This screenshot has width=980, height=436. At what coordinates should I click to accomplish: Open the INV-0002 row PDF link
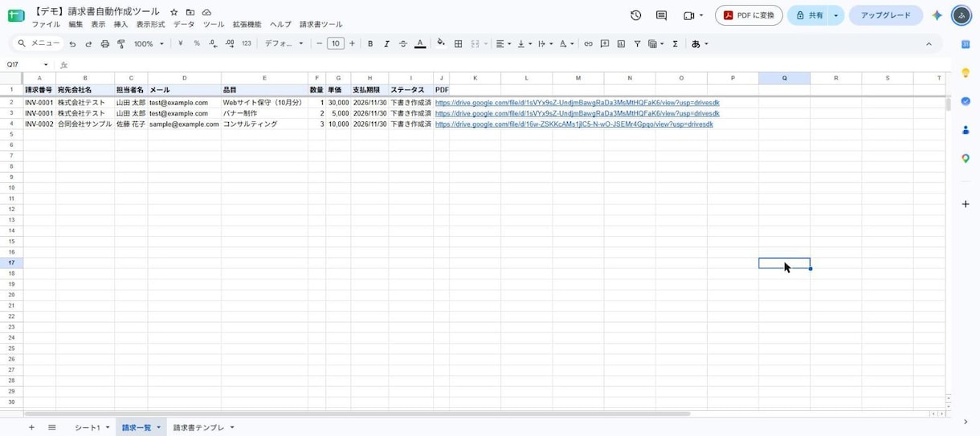pyautogui.click(x=574, y=124)
